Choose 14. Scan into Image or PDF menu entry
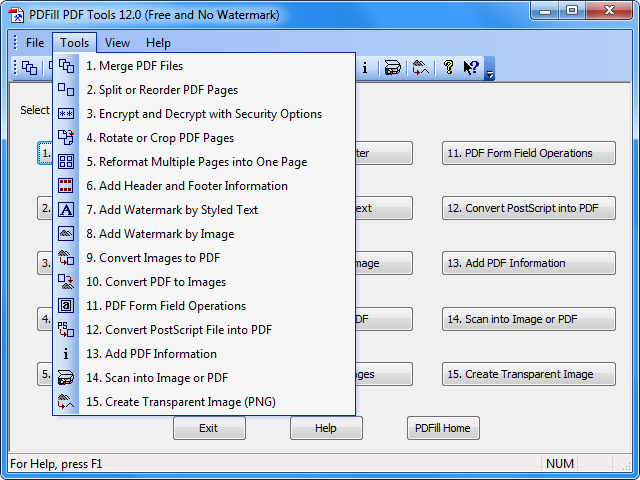 click(204, 378)
